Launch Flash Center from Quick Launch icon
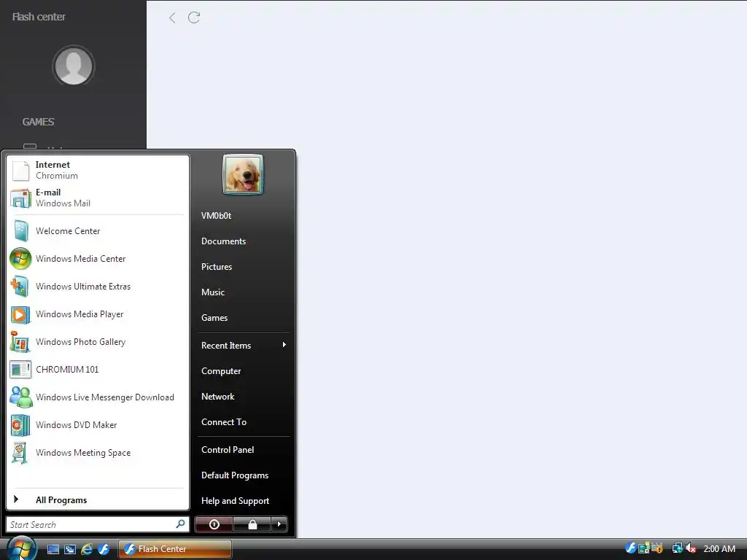The image size is (747, 560). [x=104, y=549]
